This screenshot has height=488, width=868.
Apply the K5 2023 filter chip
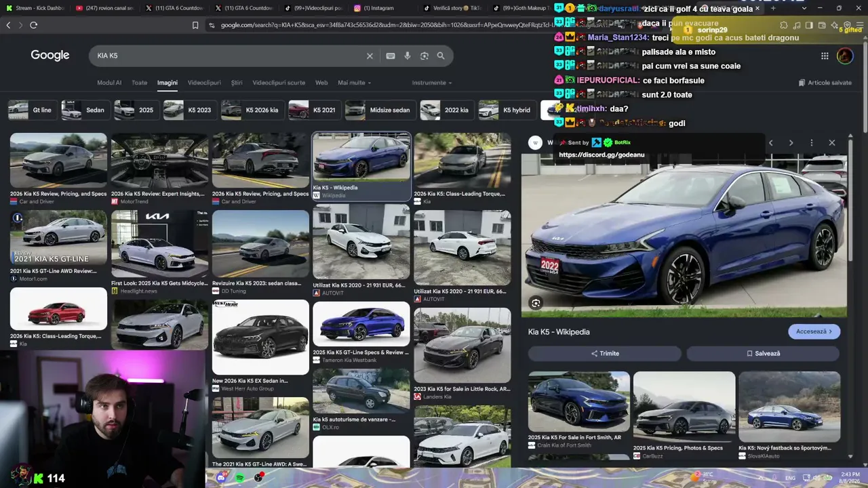point(191,110)
